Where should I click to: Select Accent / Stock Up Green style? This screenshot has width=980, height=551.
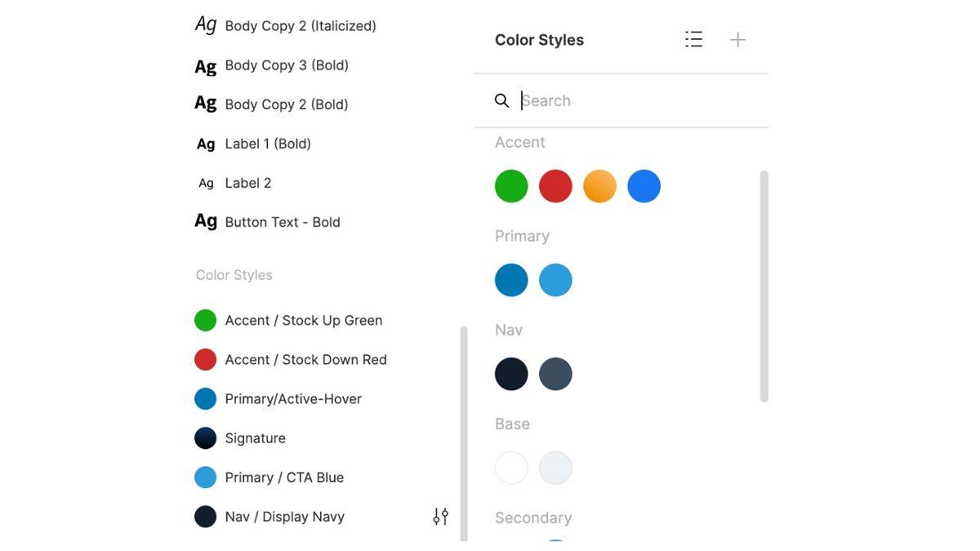tap(303, 320)
